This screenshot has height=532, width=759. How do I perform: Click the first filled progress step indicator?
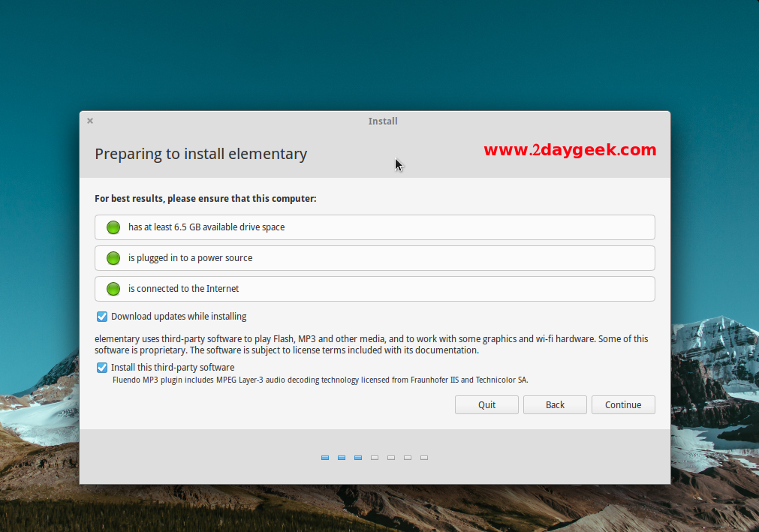[325, 458]
